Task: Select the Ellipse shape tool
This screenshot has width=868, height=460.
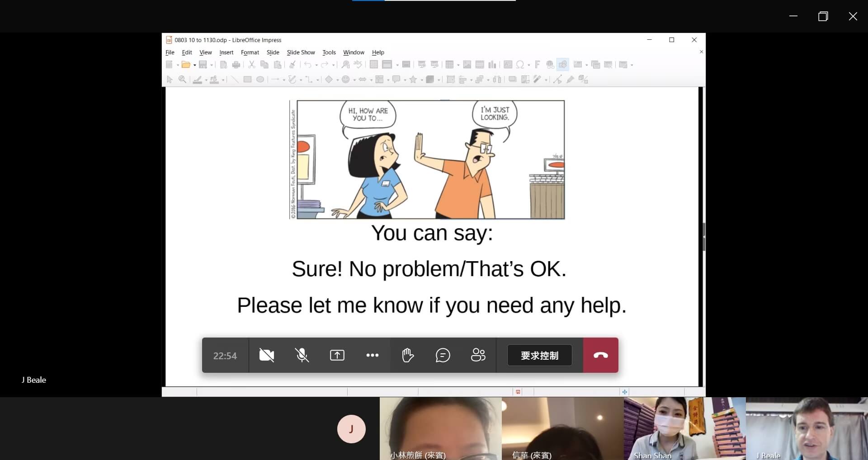Action: tap(260, 80)
